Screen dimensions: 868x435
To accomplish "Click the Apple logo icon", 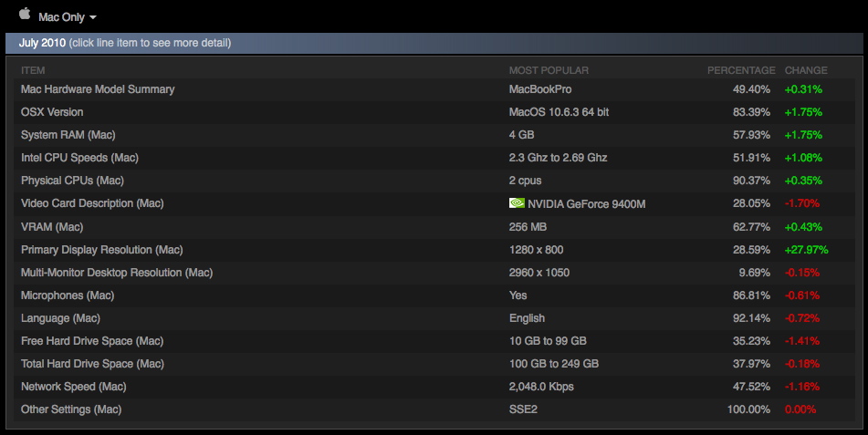I will click(x=25, y=14).
